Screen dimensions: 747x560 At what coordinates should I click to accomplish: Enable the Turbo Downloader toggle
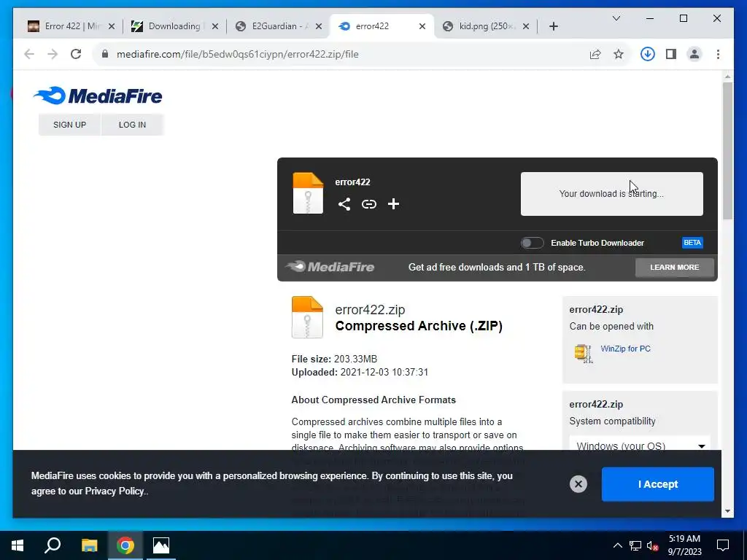(x=532, y=243)
